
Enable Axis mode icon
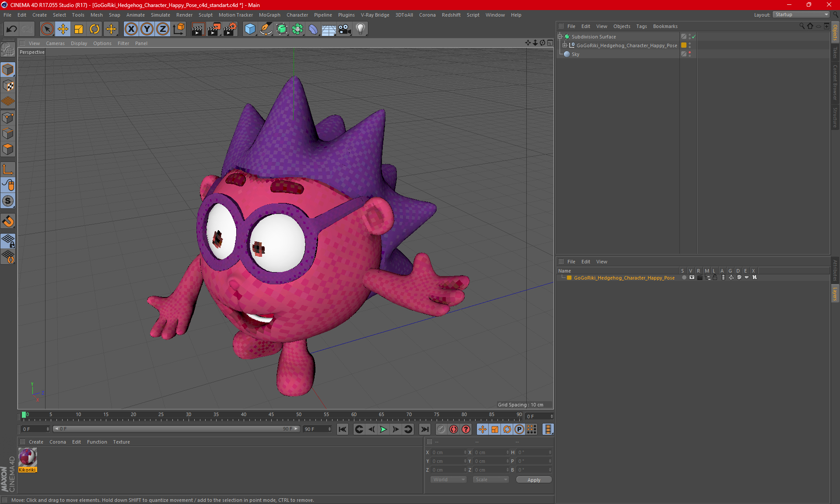(x=8, y=169)
